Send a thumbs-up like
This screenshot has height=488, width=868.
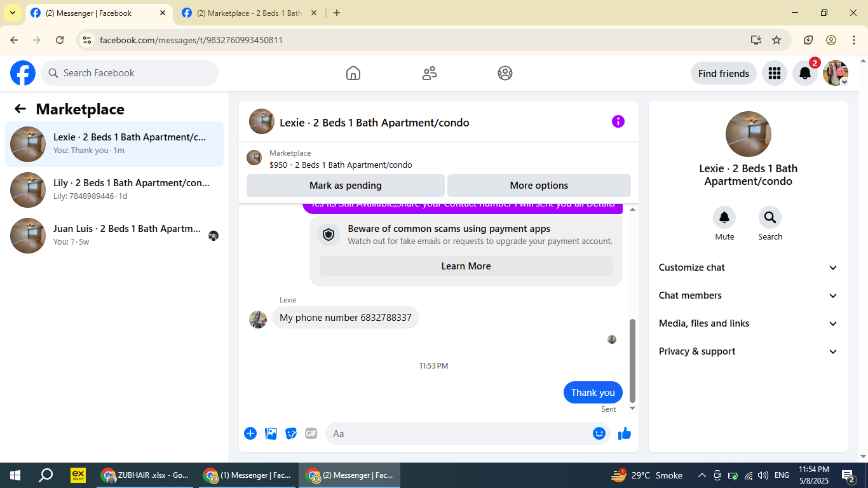click(x=625, y=433)
